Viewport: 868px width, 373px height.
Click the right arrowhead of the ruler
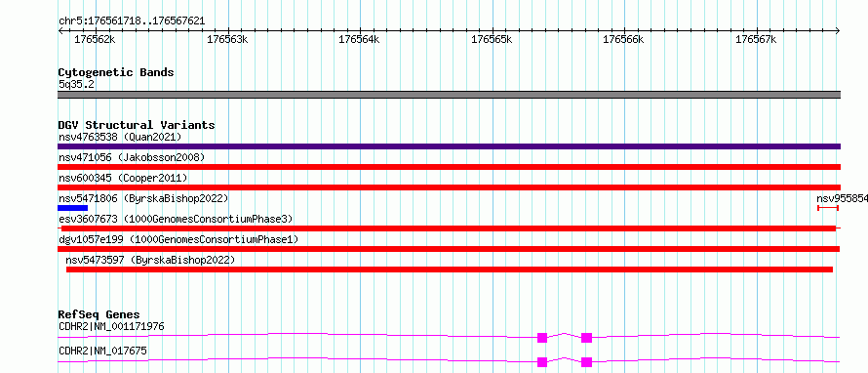[x=838, y=30]
